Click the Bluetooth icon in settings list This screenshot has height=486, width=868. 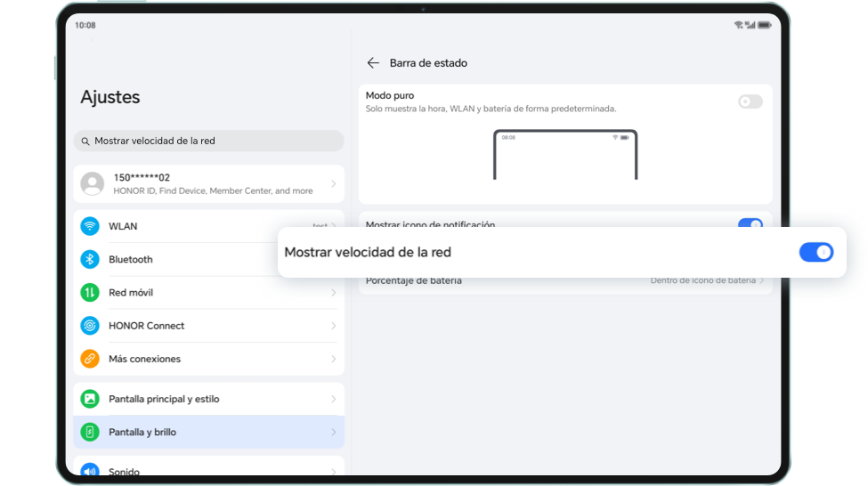90,259
